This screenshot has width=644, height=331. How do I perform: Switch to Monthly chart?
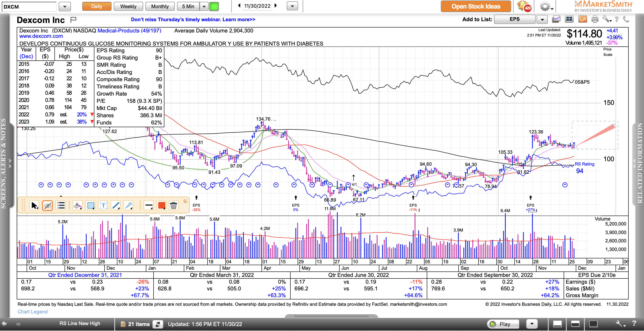pos(160,6)
